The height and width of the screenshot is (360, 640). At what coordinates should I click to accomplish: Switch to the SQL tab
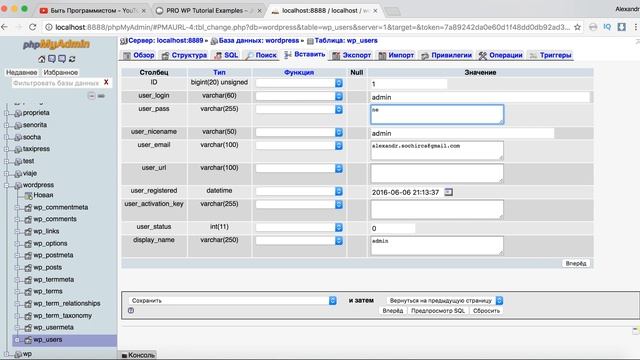(227, 55)
